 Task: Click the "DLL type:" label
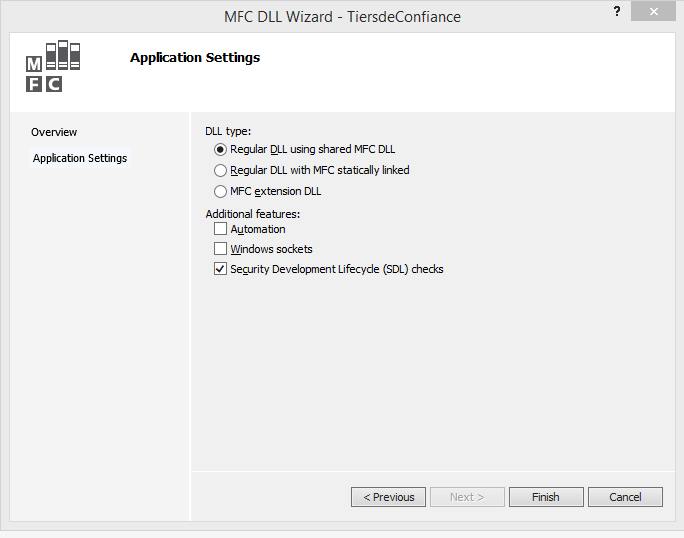click(x=228, y=131)
